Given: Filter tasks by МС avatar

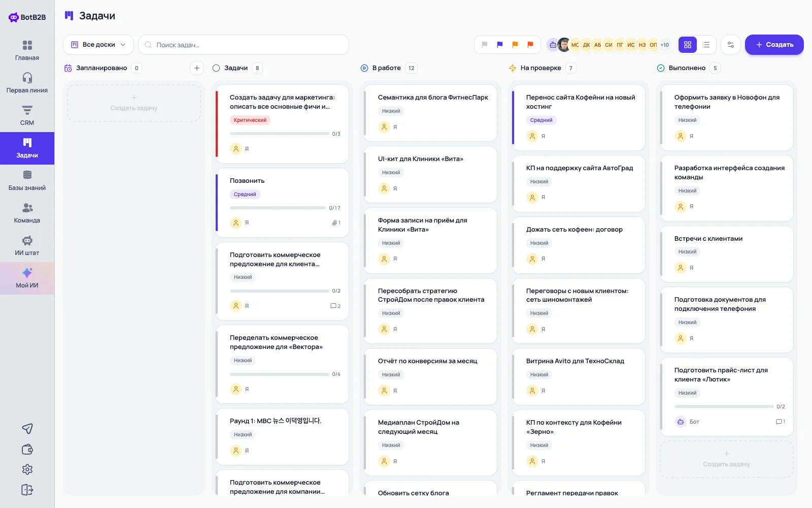Looking at the screenshot, I should click(575, 45).
